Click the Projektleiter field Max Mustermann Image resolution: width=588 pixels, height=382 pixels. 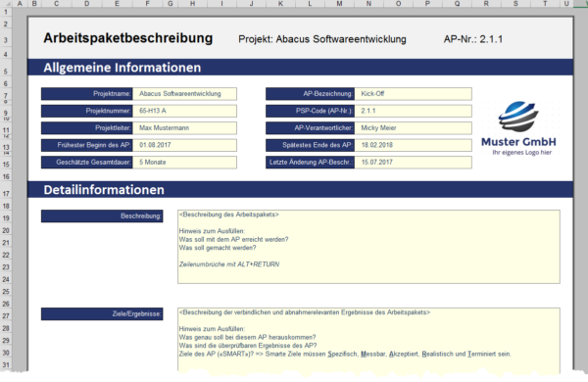point(184,128)
